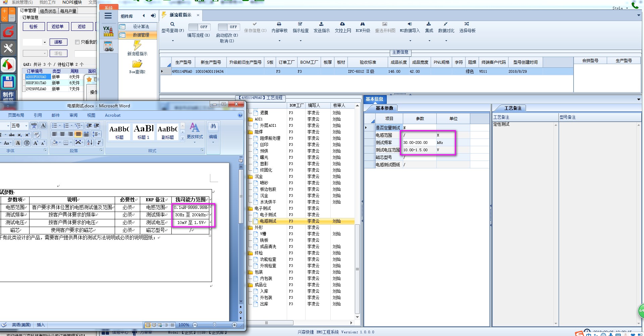Screen dimensions: 644x336
Task: Open the dropdown arrow under 指示检查
Action: pyautogui.click(x=301, y=41)
